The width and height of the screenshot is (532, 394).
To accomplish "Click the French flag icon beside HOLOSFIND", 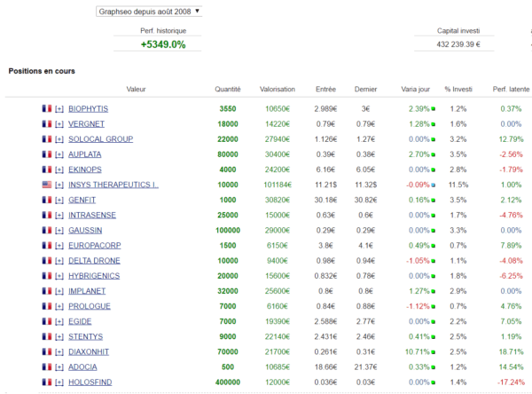I will pyautogui.click(x=47, y=382).
